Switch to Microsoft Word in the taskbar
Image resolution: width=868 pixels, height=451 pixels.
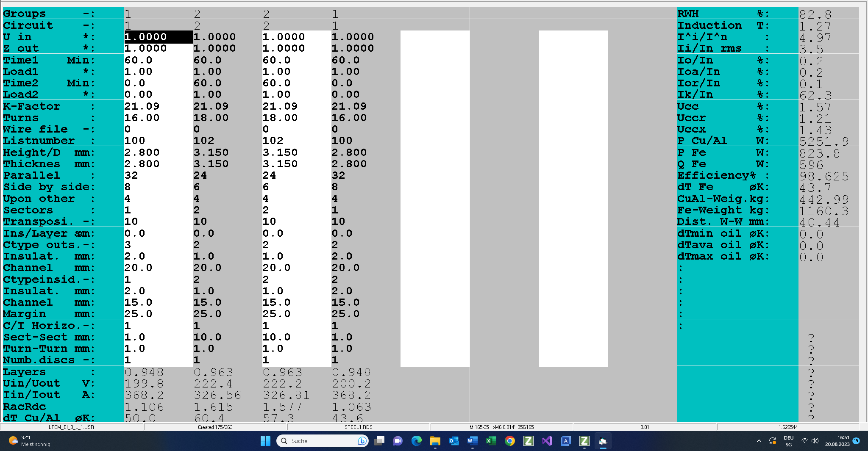pos(472,441)
